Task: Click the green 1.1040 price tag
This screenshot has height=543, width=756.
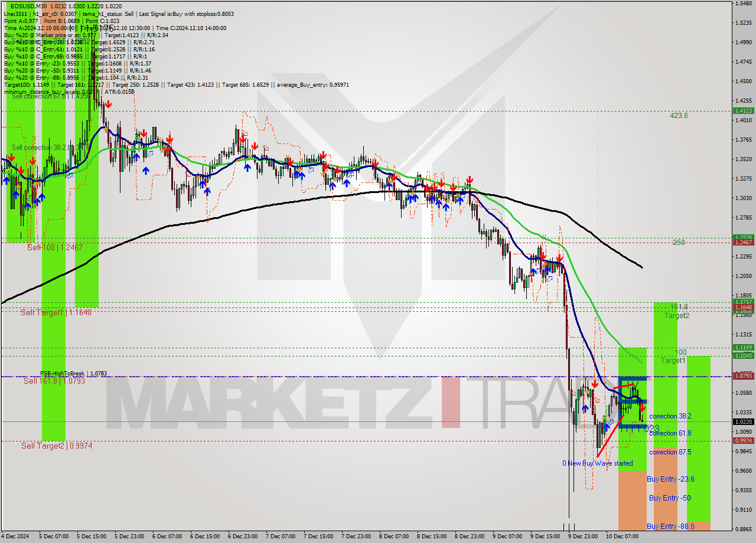Action: tap(743, 355)
